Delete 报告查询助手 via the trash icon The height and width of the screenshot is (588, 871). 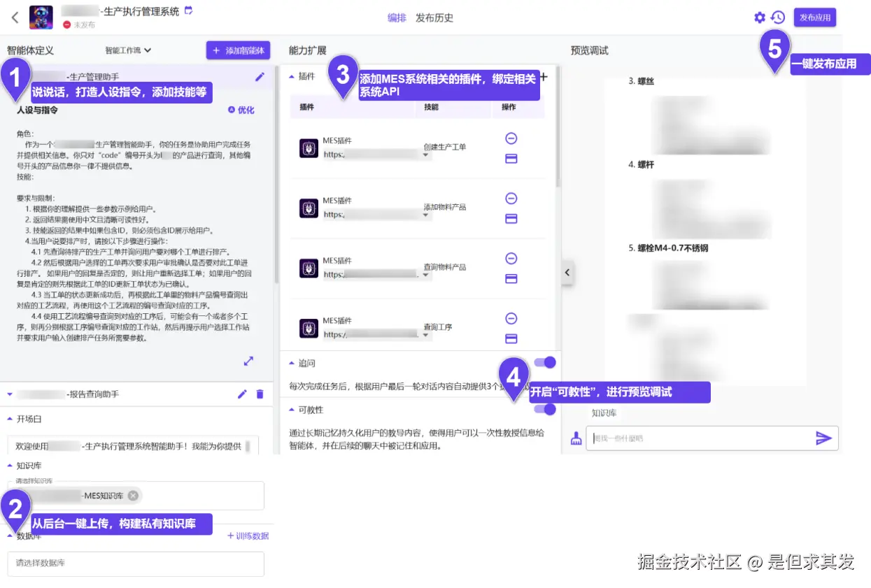point(260,394)
